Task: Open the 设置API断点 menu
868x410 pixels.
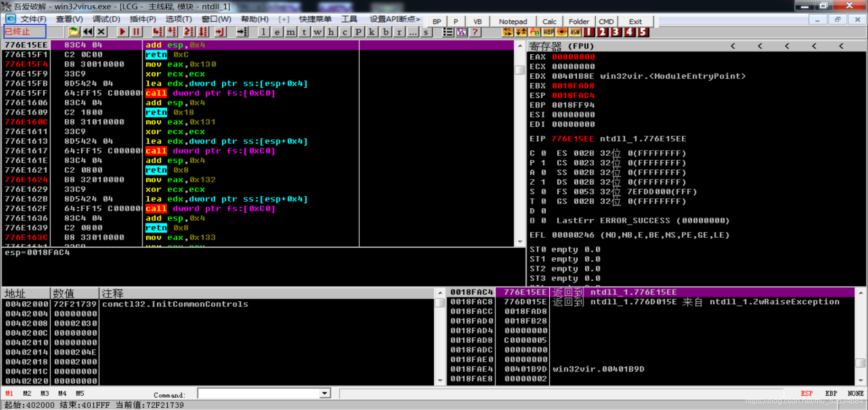Action: point(395,19)
